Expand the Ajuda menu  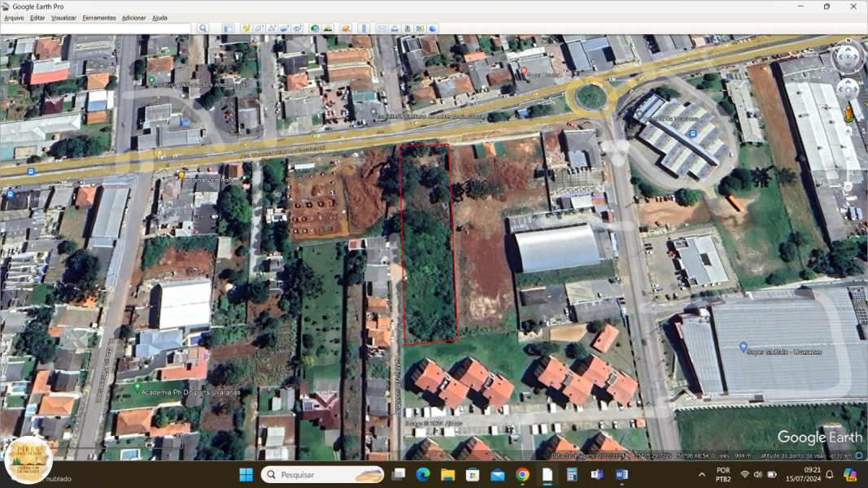pyautogui.click(x=159, y=17)
